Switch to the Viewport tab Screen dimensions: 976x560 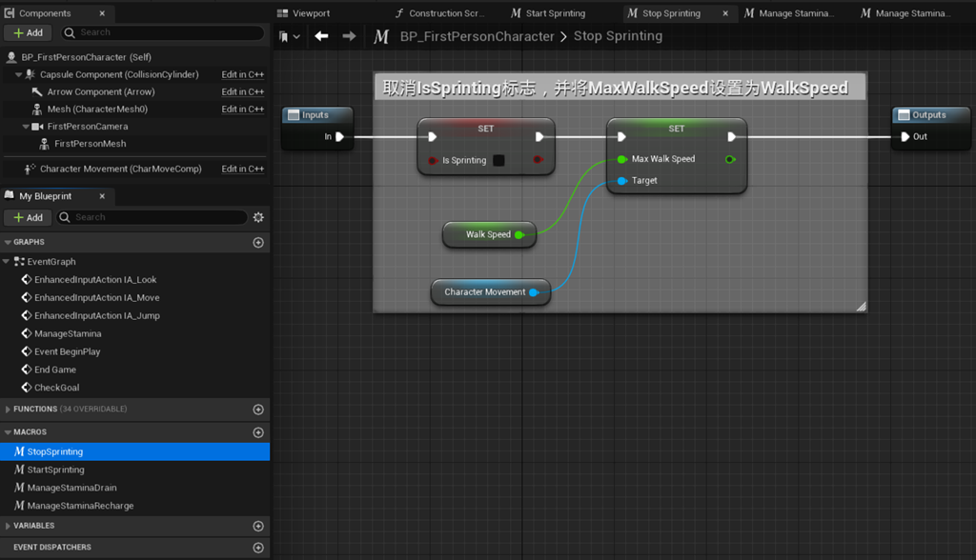coord(304,13)
